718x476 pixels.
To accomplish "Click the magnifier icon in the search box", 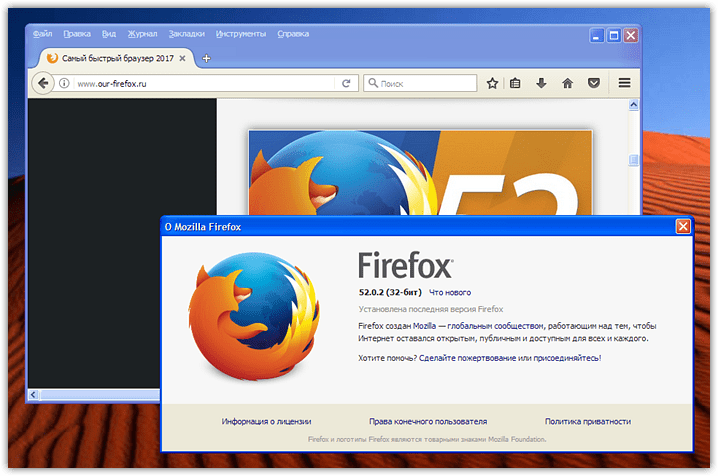I will point(373,83).
